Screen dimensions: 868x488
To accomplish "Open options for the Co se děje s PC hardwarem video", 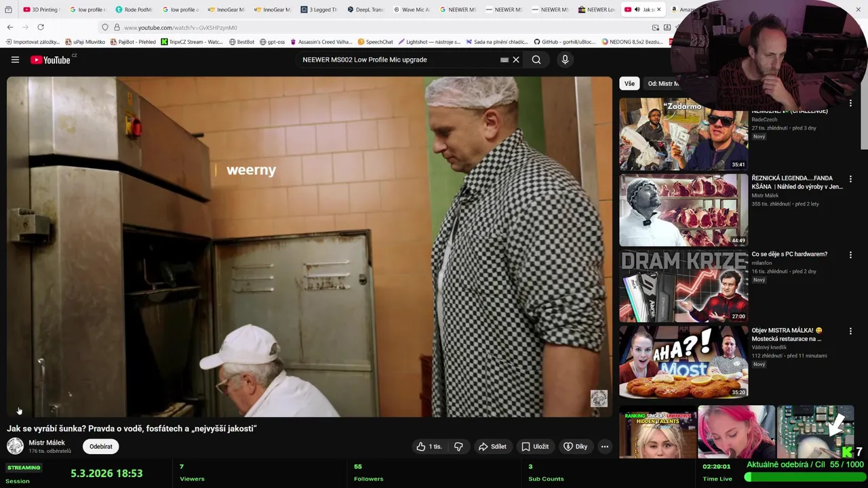I will (850, 255).
